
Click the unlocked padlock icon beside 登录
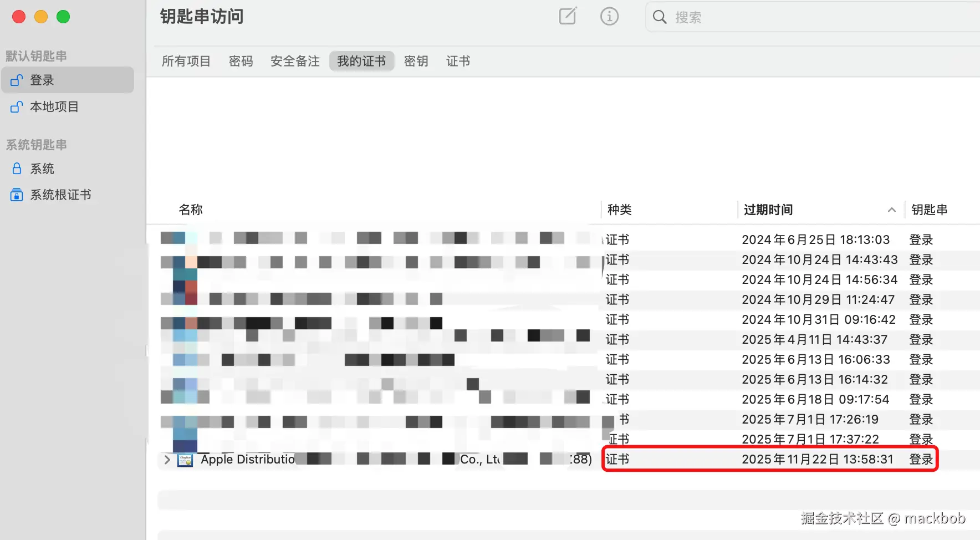tap(17, 80)
